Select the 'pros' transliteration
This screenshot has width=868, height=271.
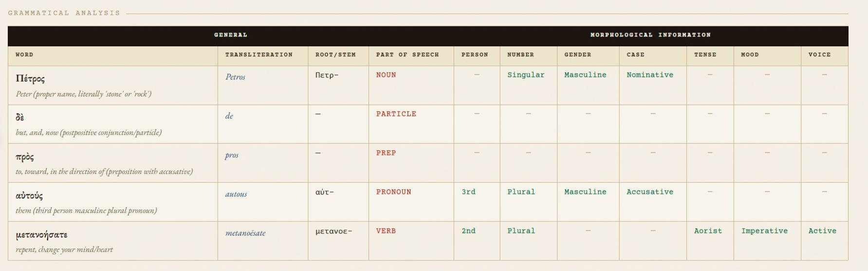[x=232, y=155]
